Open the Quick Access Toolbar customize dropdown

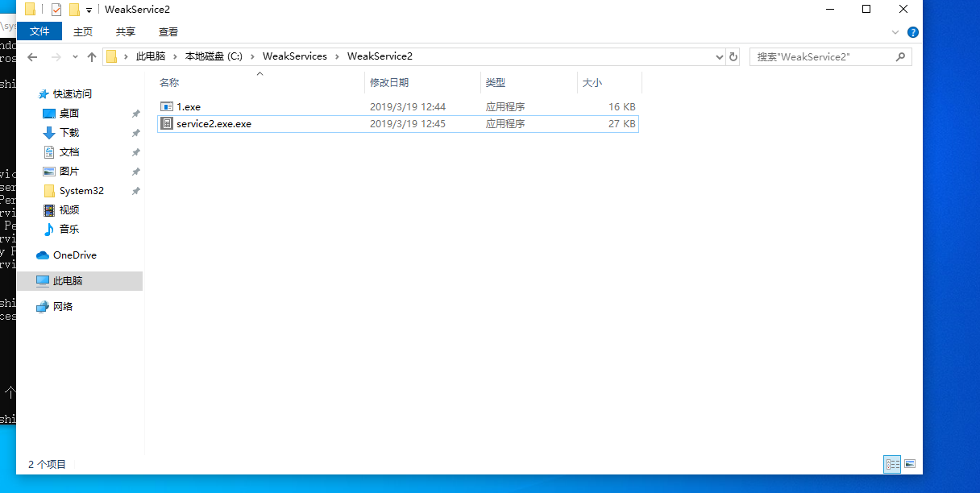tap(89, 10)
